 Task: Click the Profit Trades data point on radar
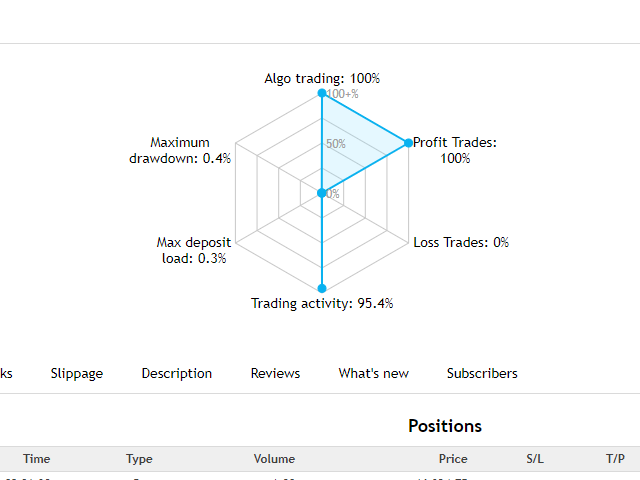pyautogui.click(x=408, y=143)
